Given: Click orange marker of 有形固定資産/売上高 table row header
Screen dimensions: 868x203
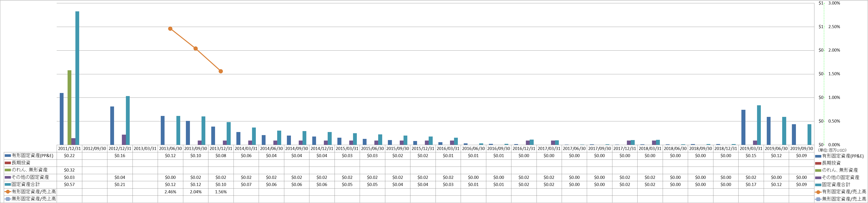Looking at the screenshot, I should [x=8, y=192].
